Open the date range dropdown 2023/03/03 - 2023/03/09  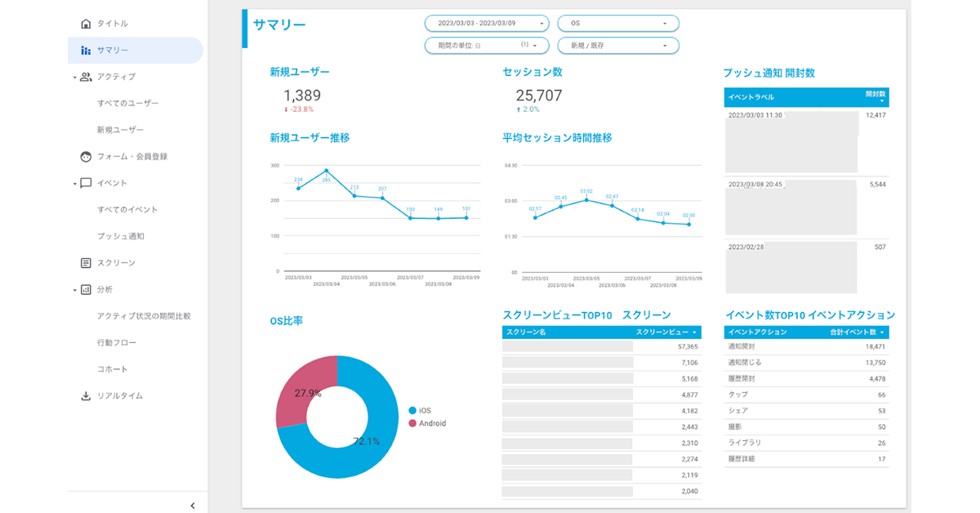[486, 24]
